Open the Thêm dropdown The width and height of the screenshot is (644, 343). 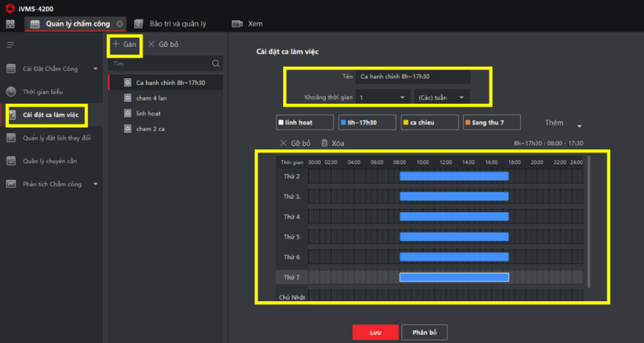(579, 125)
